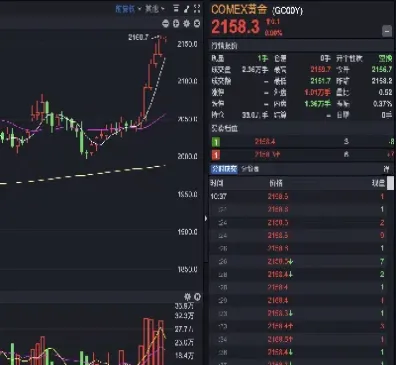This screenshot has height=365, width=396.
Task: Select the green level-1 bid row at 2158.4
Action: 302,142
